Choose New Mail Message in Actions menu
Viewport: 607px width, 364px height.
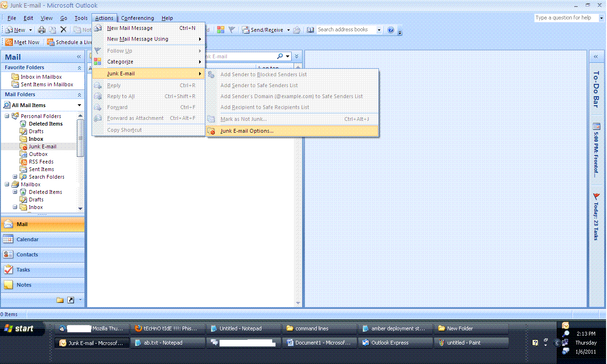(148, 28)
